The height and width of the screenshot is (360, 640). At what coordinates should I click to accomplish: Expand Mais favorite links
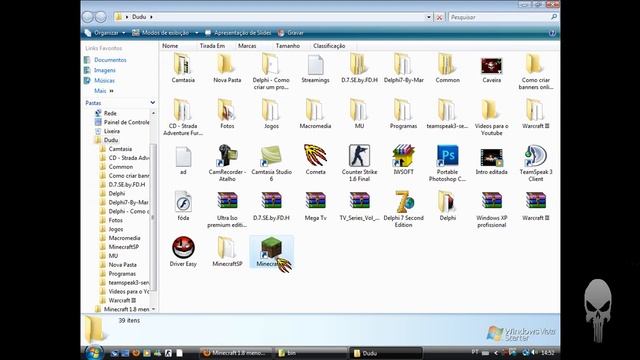click(x=104, y=91)
